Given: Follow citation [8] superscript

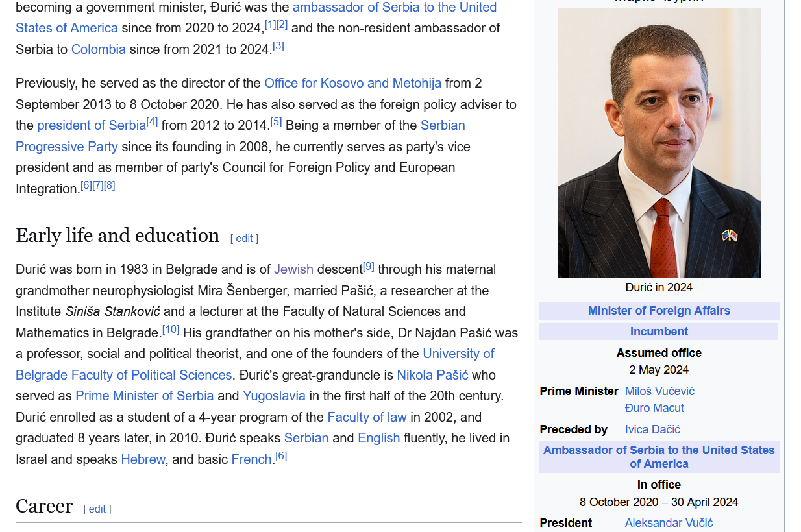Looking at the screenshot, I should tap(110, 186).
